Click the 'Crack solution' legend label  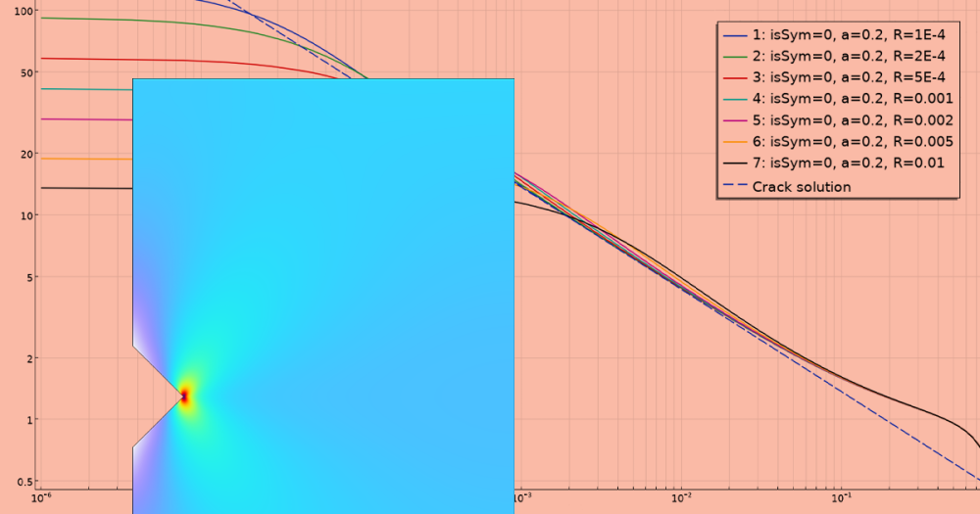pos(801,186)
